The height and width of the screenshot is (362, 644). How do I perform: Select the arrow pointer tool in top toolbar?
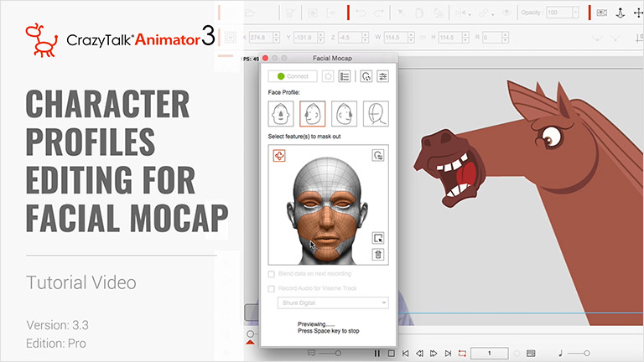pos(402,13)
